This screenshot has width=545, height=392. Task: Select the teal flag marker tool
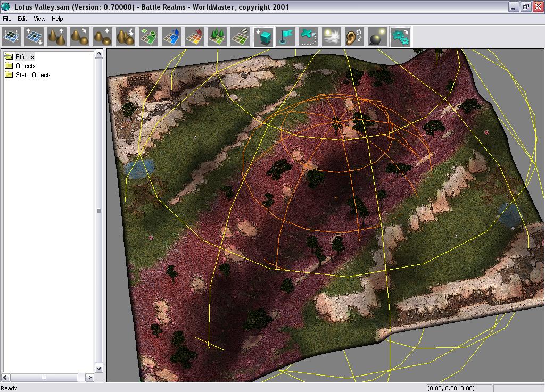(x=286, y=37)
